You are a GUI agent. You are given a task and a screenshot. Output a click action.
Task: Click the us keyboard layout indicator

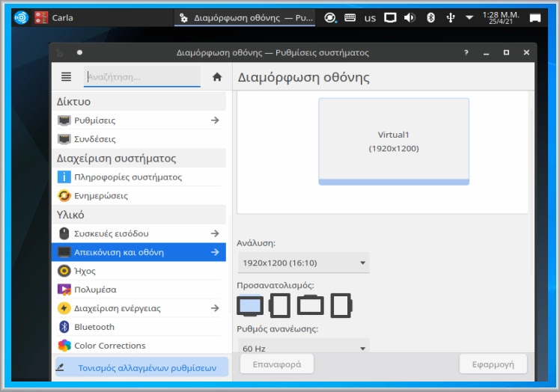(370, 18)
